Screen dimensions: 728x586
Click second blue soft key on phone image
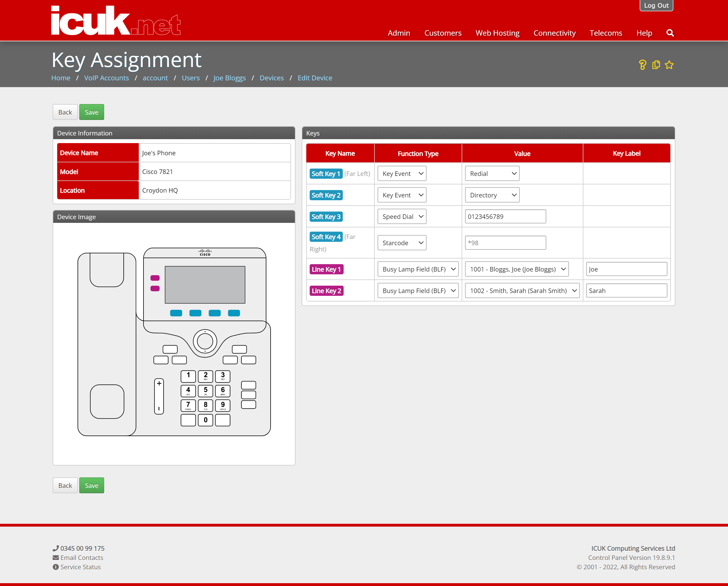pos(195,313)
